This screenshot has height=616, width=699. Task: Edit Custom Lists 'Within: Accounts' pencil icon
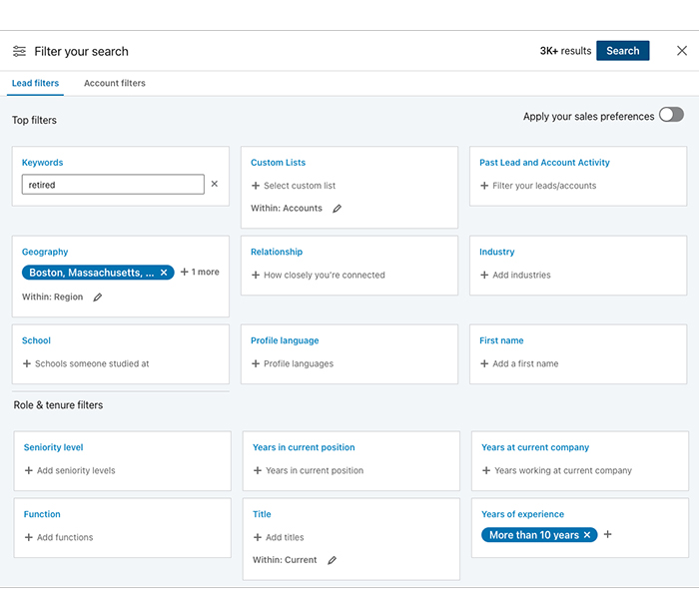[x=337, y=209]
